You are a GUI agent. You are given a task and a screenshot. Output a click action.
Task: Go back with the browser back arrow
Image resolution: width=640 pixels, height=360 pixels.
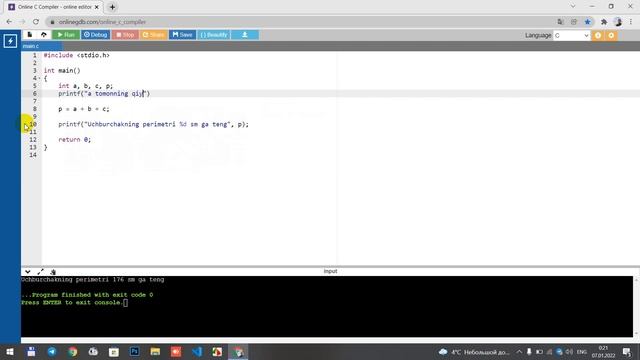pyautogui.click(x=9, y=22)
